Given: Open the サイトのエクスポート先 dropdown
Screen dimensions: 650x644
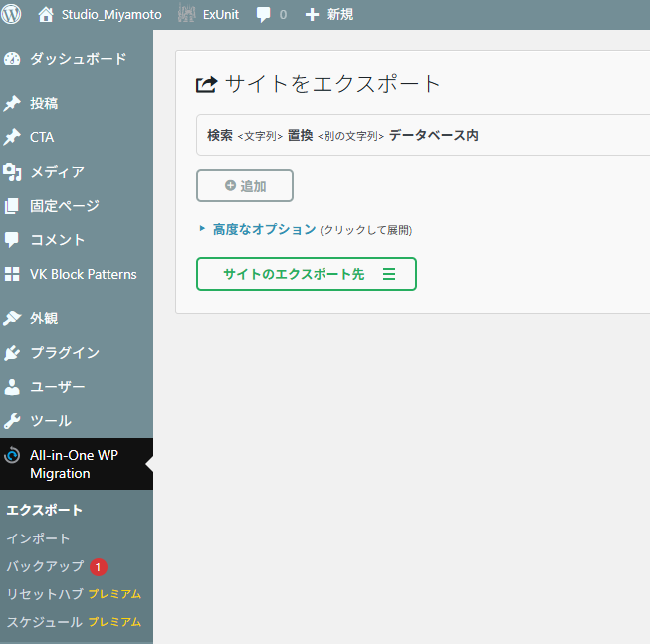Looking at the screenshot, I should point(307,274).
